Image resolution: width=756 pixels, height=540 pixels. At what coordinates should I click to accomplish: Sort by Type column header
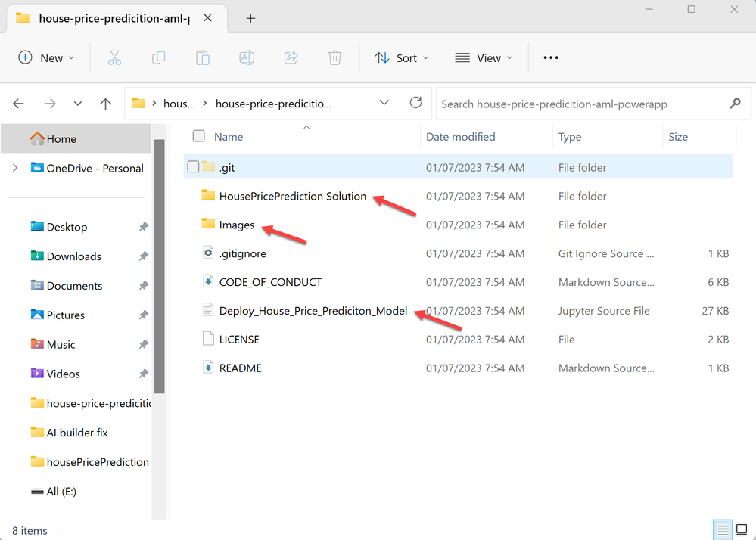click(569, 136)
